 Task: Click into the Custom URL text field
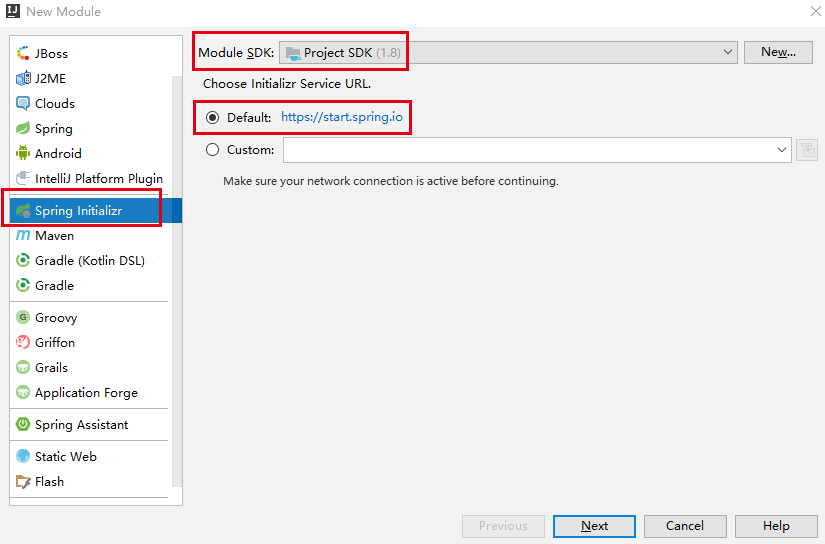[x=528, y=150]
